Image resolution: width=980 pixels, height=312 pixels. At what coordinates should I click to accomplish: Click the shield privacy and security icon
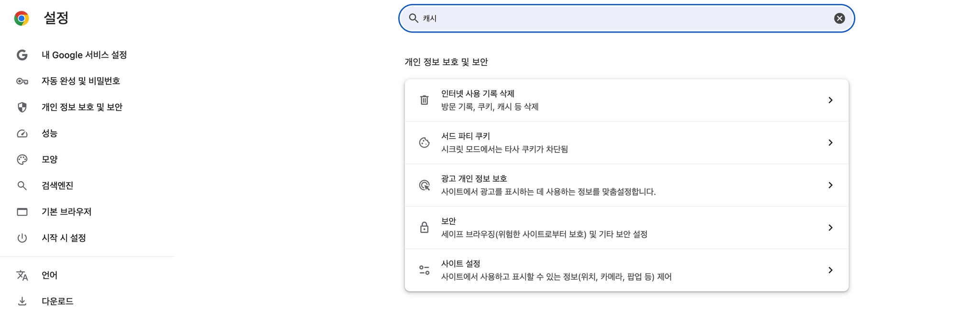pyautogui.click(x=22, y=107)
